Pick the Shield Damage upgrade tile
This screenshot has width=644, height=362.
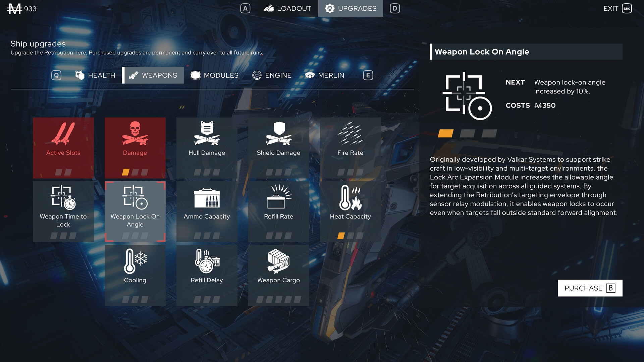pos(278,147)
